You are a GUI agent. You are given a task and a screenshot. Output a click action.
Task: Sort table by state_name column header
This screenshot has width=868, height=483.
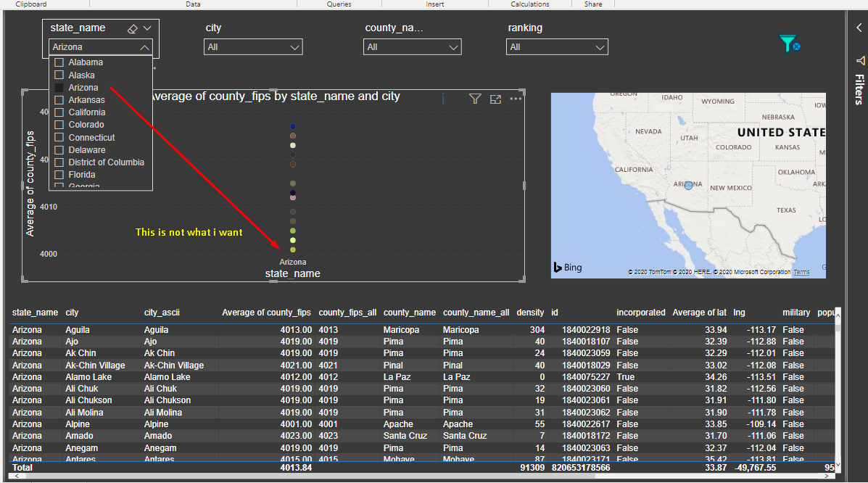click(x=35, y=313)
